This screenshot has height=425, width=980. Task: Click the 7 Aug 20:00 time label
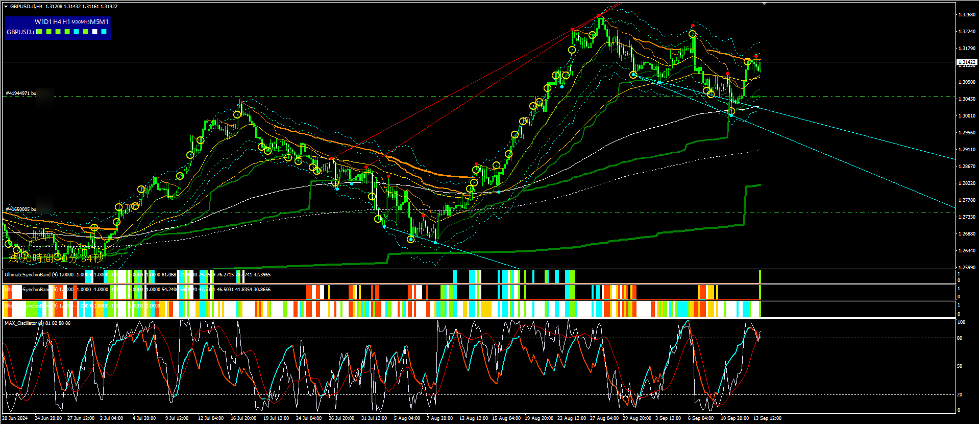click(439, 418)
